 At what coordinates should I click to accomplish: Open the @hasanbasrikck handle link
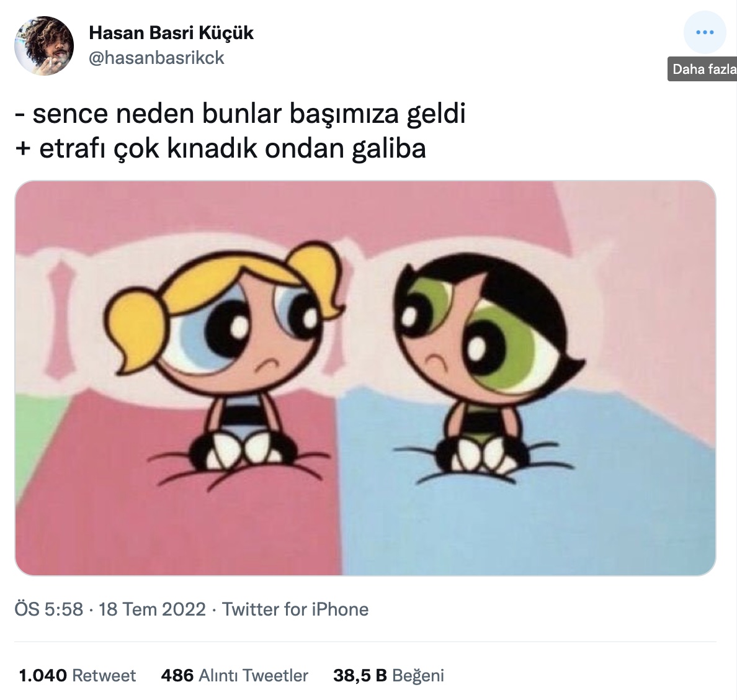coord(156,58)
